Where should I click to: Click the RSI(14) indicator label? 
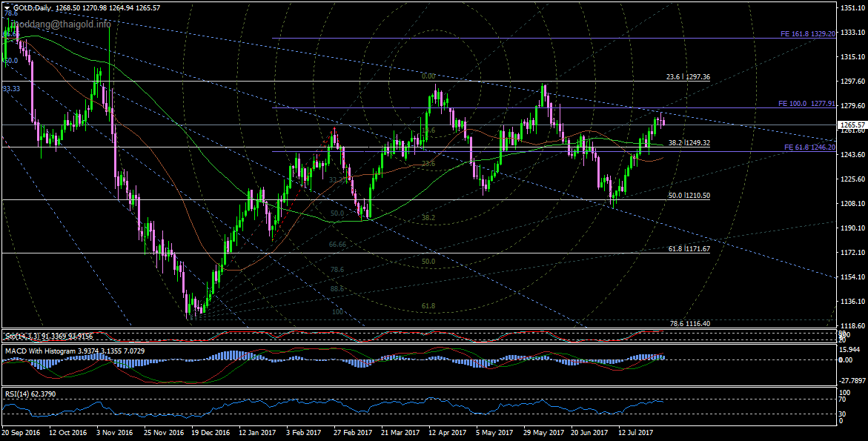[16, 394]
